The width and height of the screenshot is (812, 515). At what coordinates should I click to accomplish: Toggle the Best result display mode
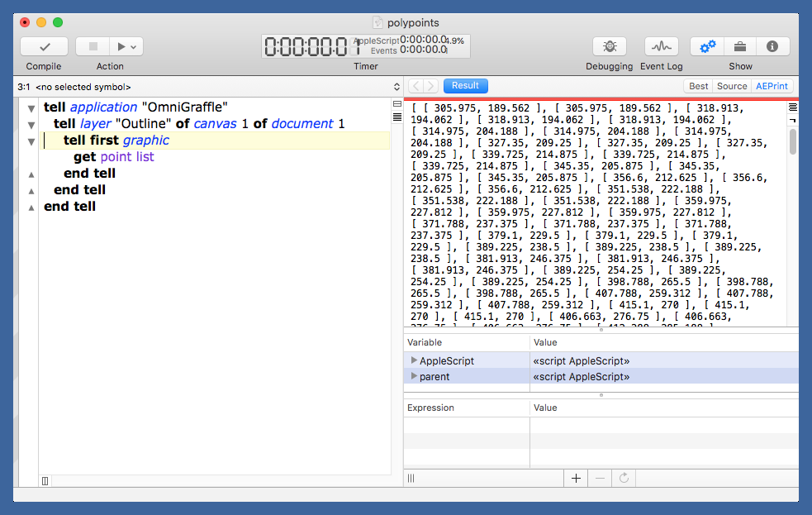pos(698,86)
